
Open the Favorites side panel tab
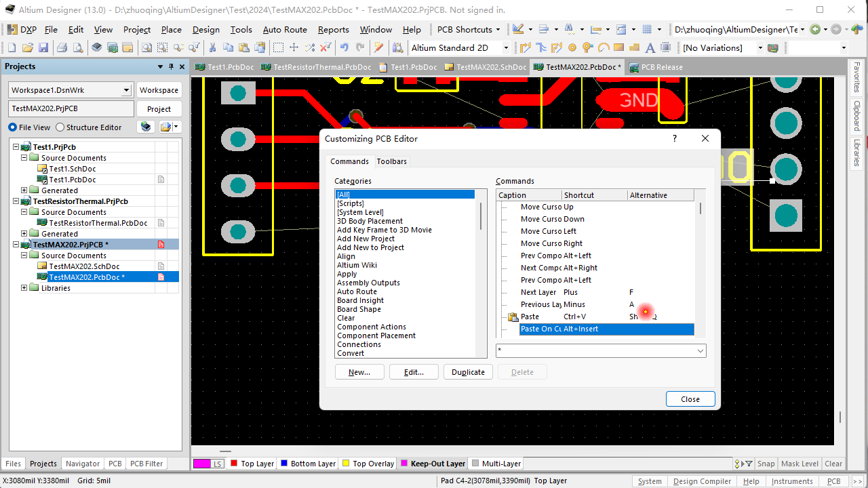point(856,77)
